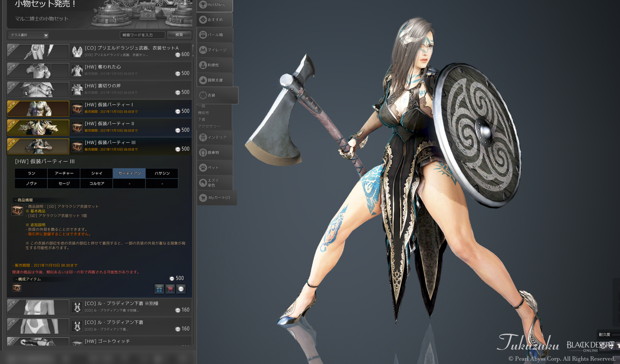Viewport: 620px width, 364px height.
Task: Click the 構成アイテム chest icon
Action: pyautogui.click(x=17, y=288)
